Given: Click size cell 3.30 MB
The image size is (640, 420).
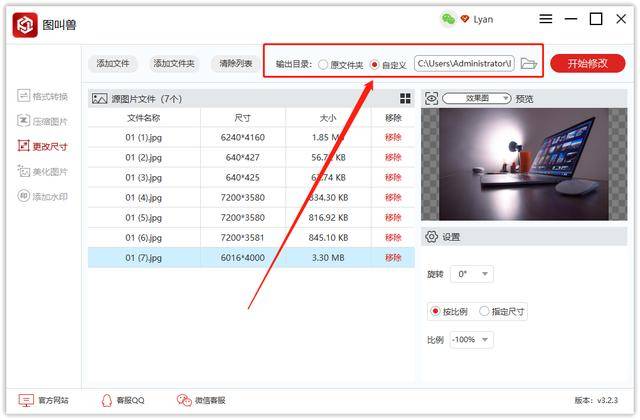Looking at the screenshot, I should click(x=328, y=258).
